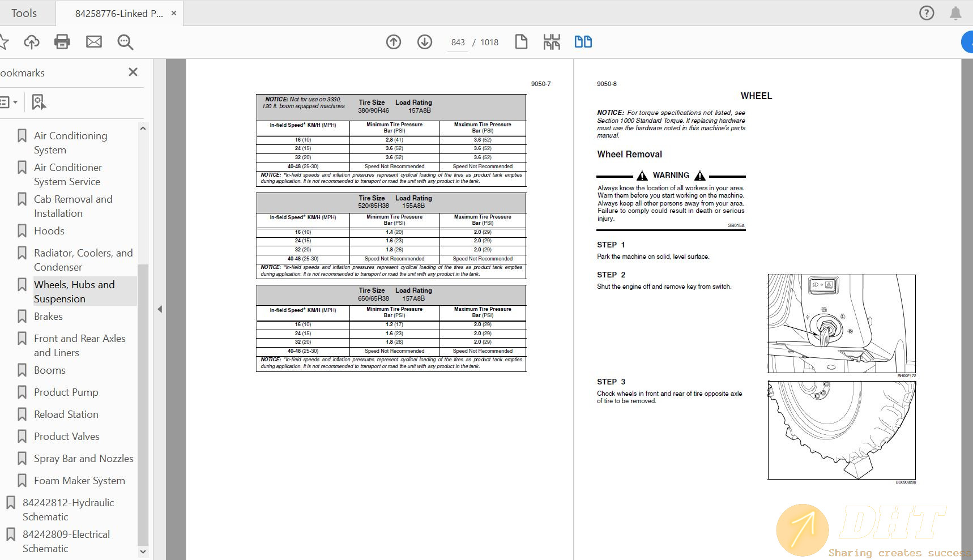Image resolution: width=973 pixels, height=560 pixels.
Task: Print the document with printer icon
Action: (x=62, y=41)
